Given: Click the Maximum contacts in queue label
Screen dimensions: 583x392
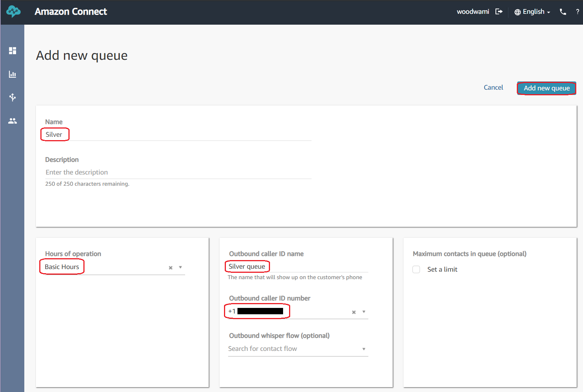Looking at the screenshot, I should (469, 254).
